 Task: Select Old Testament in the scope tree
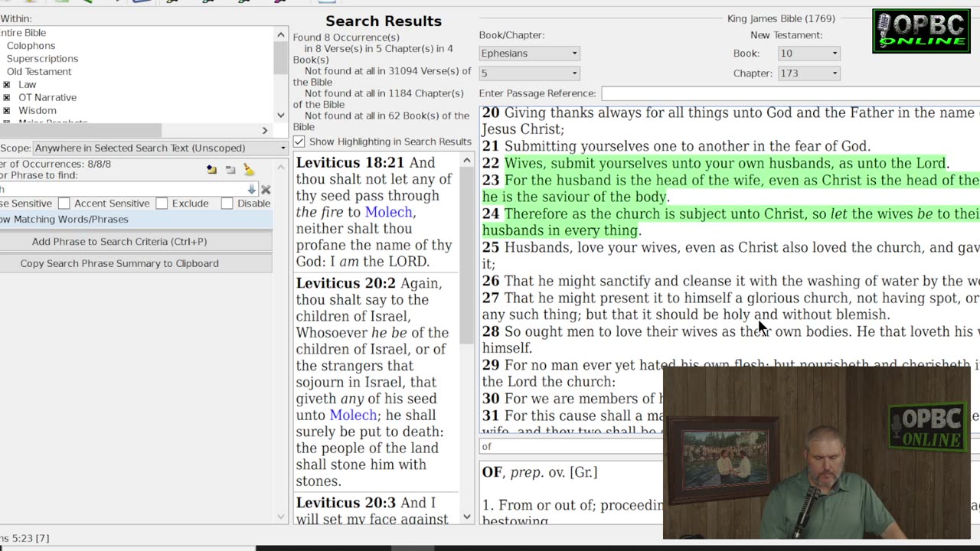tap(39, 72)
